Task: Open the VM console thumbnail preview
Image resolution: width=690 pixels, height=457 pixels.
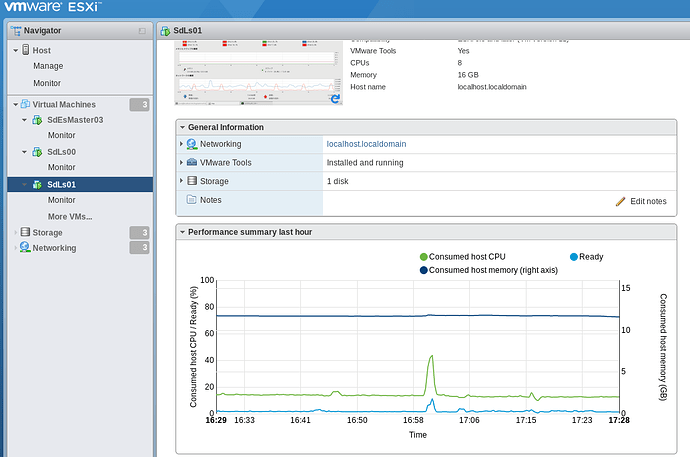Action: pyautogui.click(x=258, y=73)
